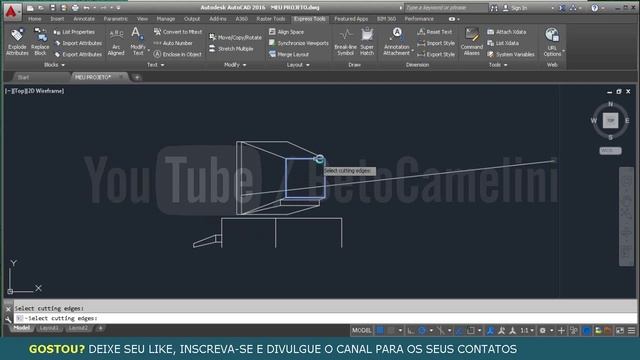Click the Print icon in quick access toolbar
640x360 pixels.
click(75, 8)
